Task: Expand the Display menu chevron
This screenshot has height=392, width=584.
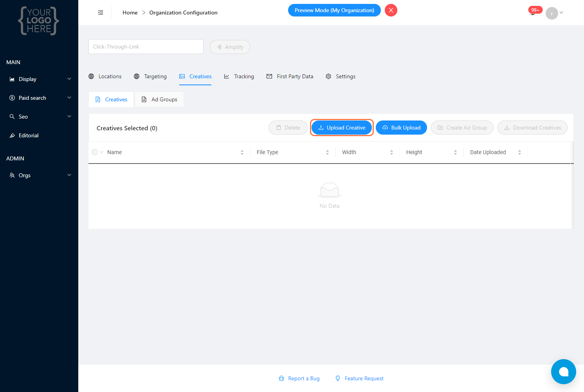Action: pyautogui.click(x=69, y=79)
